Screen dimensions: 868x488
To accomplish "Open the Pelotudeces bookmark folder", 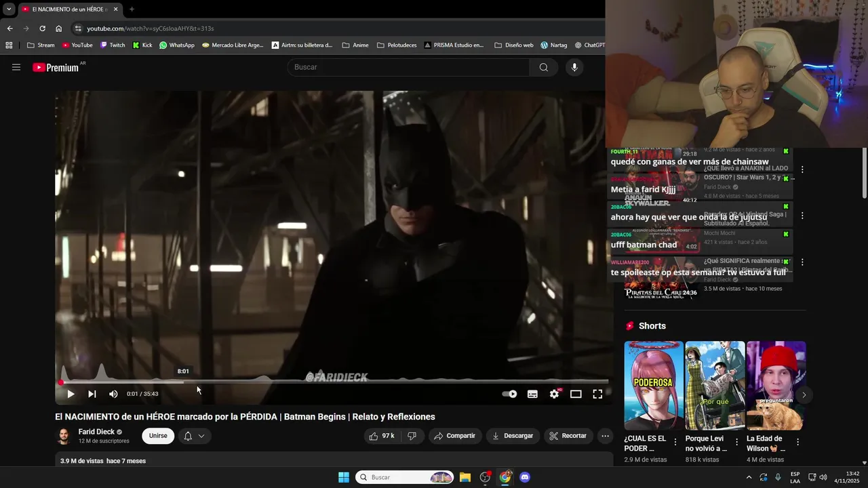I will (397, 45).
